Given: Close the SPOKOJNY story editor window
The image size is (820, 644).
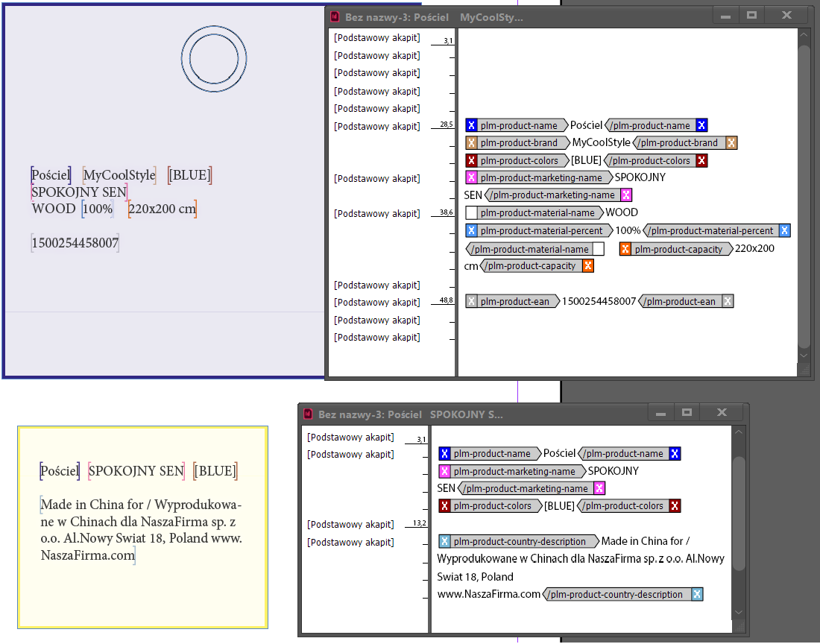Looking at the screenshot, I should [x=722, y=412].
